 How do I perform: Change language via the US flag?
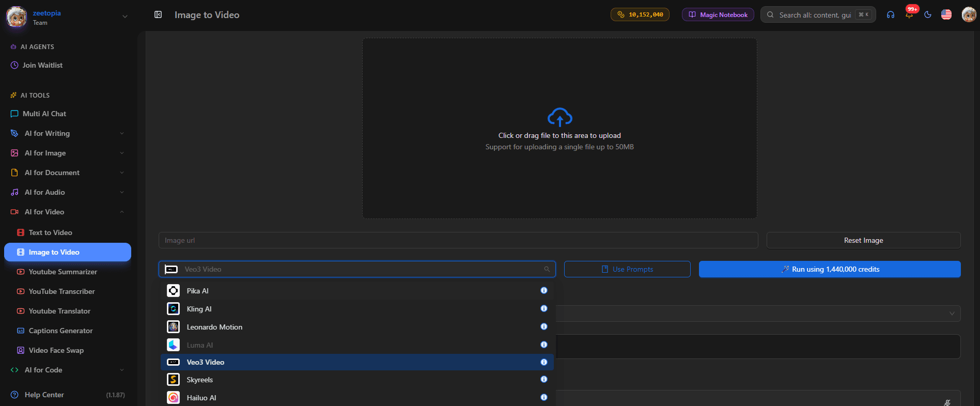946,14
